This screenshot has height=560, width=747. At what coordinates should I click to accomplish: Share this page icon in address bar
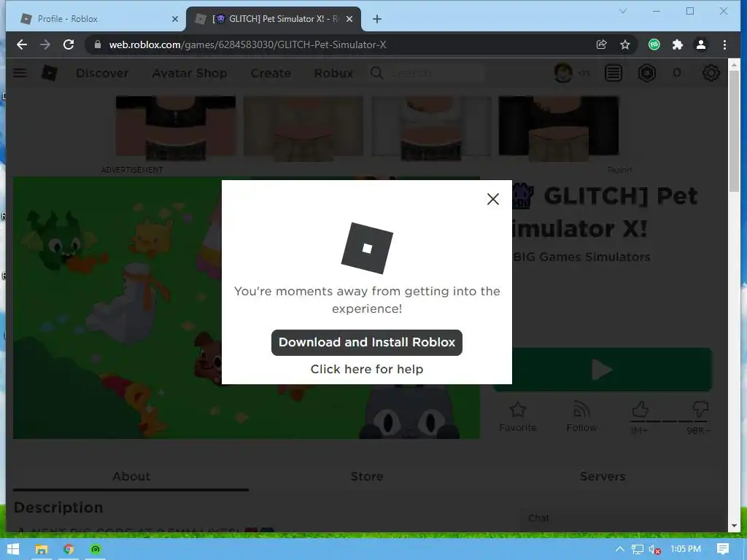point(601,44)
